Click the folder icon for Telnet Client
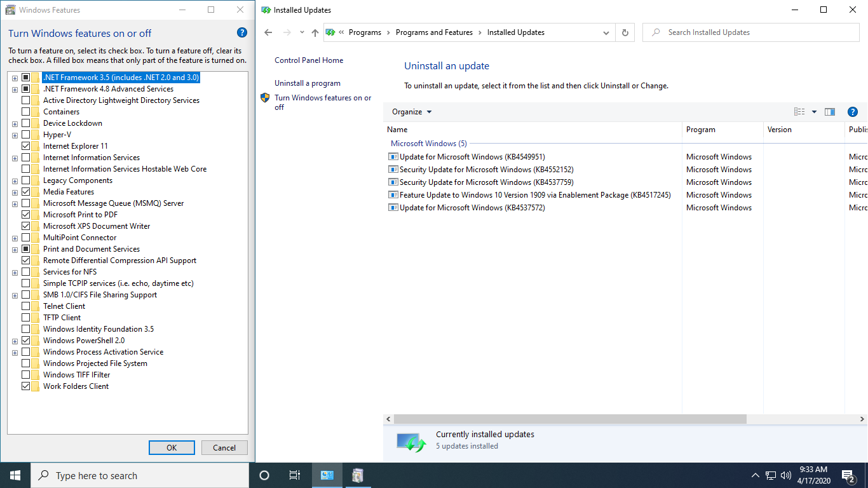Screen dimensions: 868x488 36,306
